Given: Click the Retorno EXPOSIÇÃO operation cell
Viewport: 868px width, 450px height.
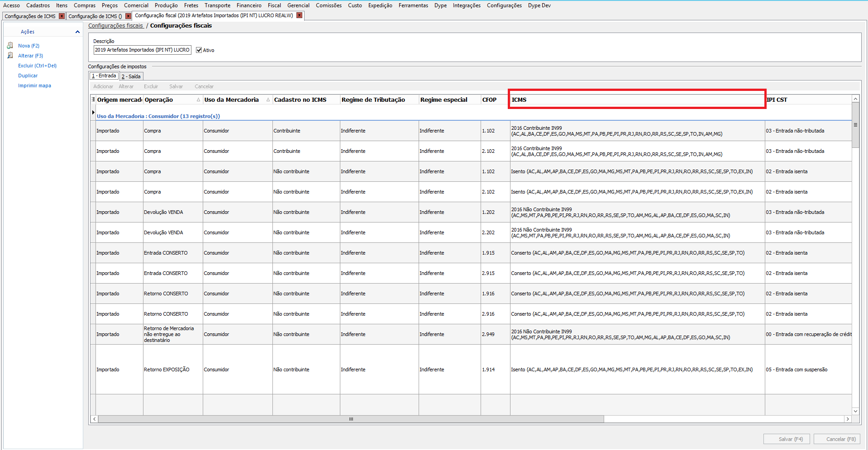Looking at the screenshot, I should [x=173, y=369].
